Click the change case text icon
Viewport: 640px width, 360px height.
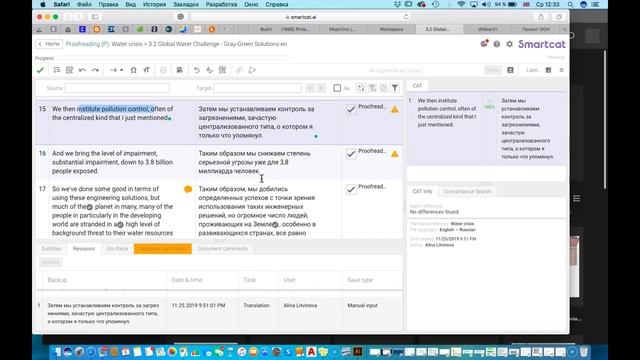pyautogui.click(x=146, y=70)
